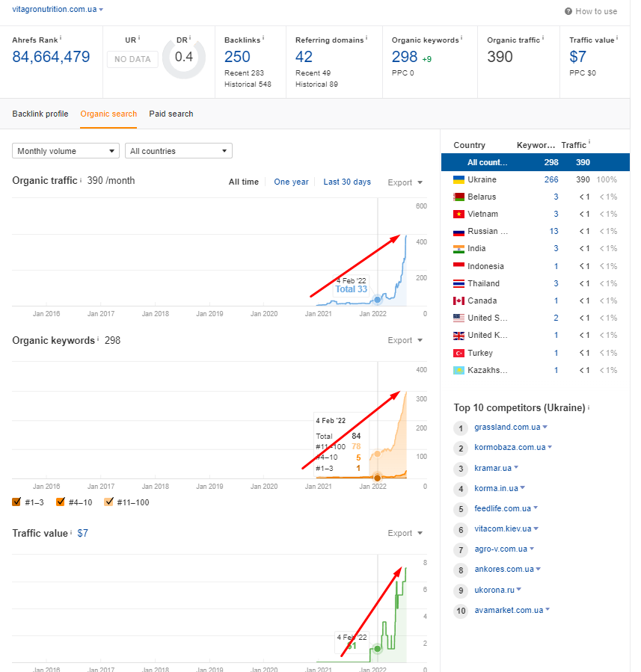Viewport: 641px width, 672px height.
Task: Expand the grassland.com.ua dropdown arrow
Action: [x=545, y=427]
